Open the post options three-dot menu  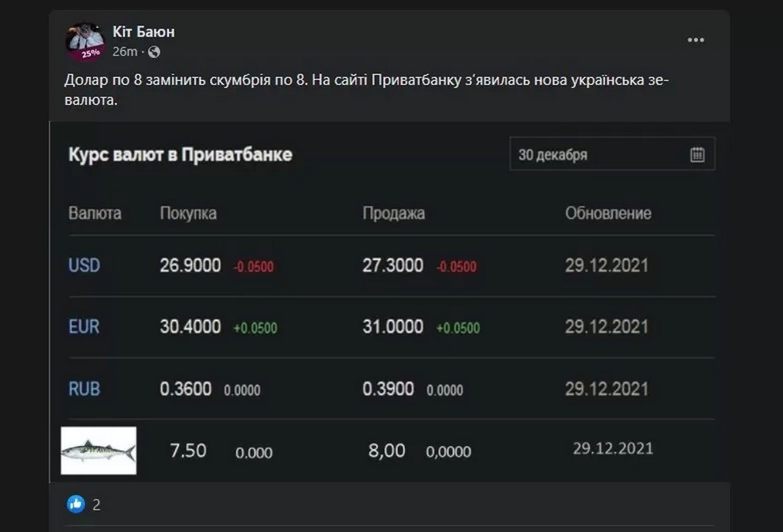pyautogui.click(x=696, y=40)
